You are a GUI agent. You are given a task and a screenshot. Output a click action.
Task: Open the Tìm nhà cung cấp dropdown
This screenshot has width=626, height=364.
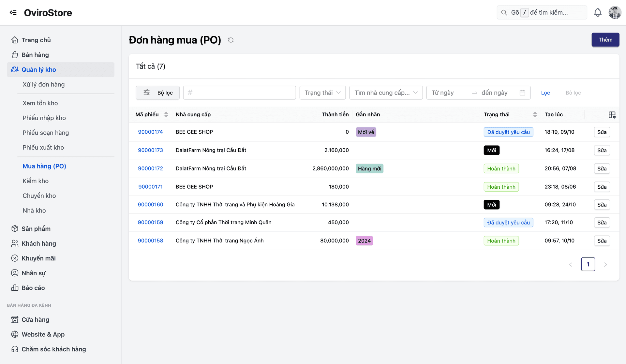[x=386, y=93]
